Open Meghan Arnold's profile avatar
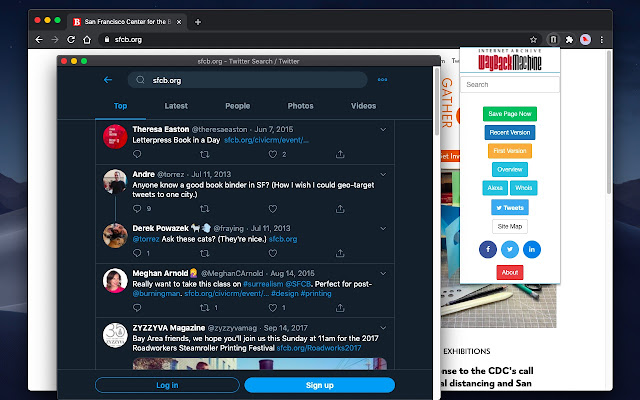 (115, 280)
